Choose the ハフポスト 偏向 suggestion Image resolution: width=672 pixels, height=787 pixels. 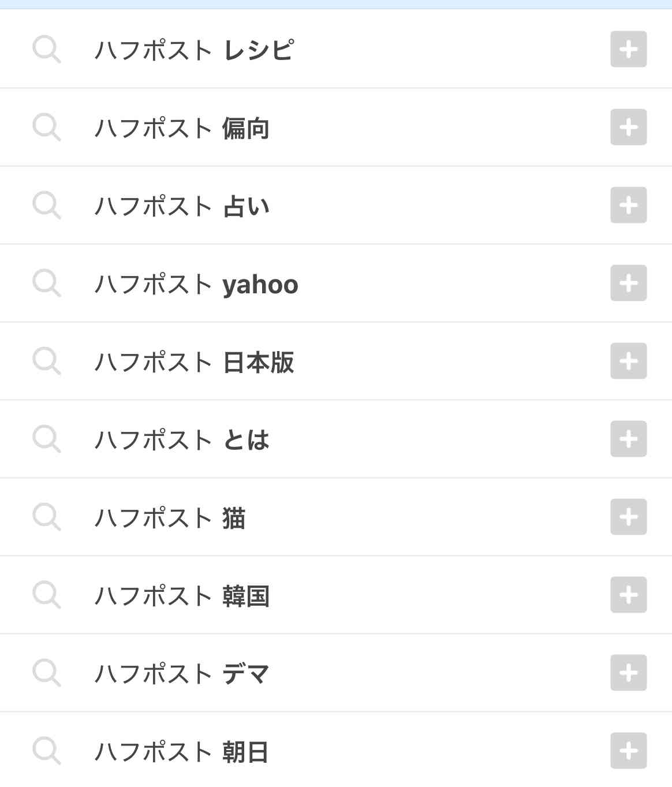pos(182,128)
